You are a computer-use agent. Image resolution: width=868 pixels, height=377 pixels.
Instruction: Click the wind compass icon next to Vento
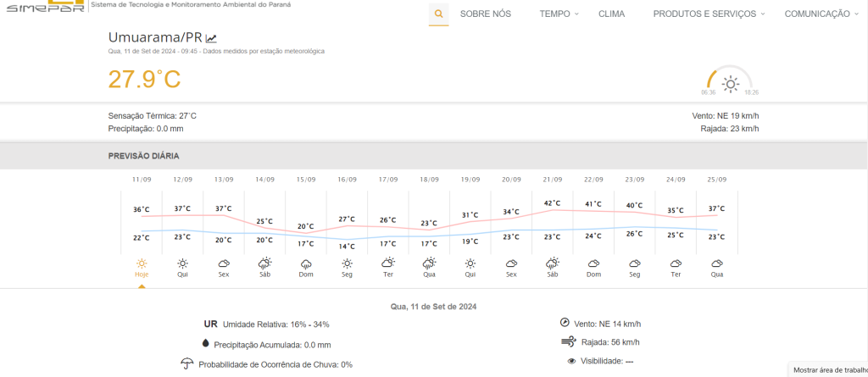[x=565, y=323]
